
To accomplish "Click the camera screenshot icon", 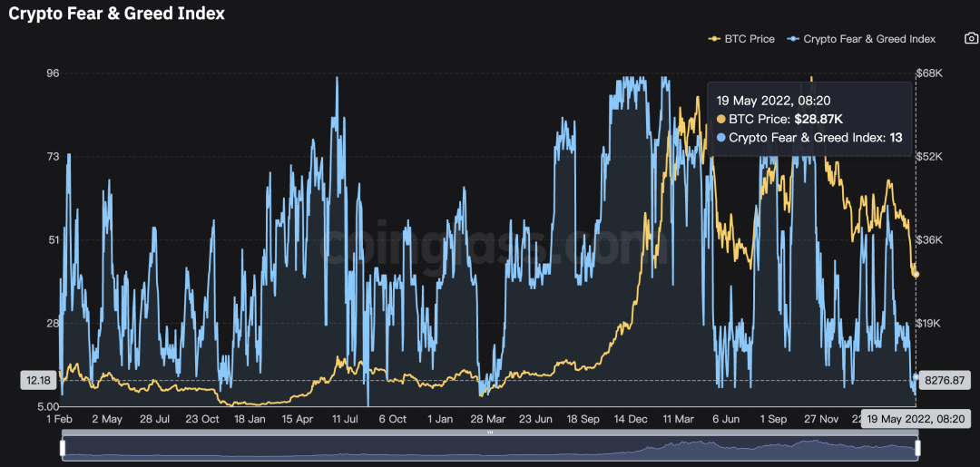I will point(971,39).
